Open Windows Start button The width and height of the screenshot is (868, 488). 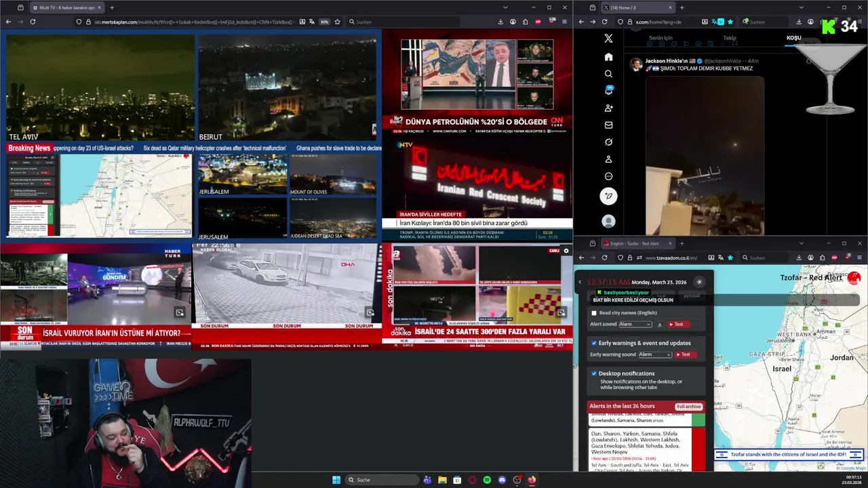[336, 480]
